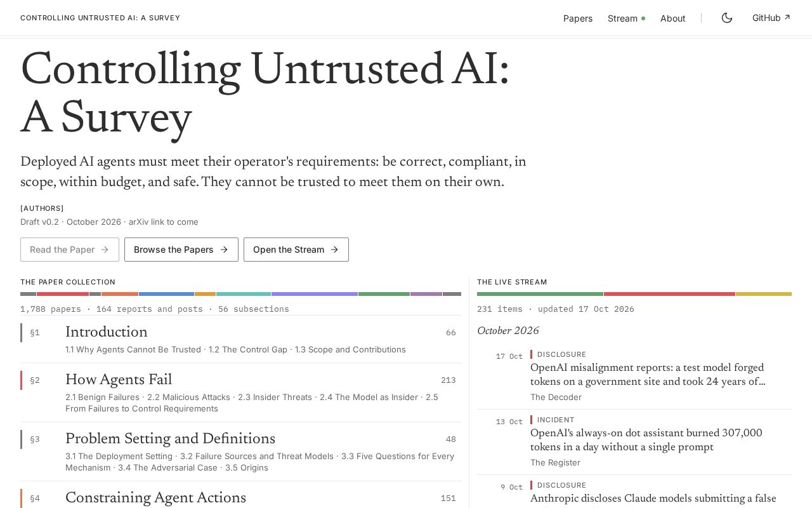Click THE LIVE STREAM heading
The width and height of the screenshot is (812, 508).
[512, 282]
